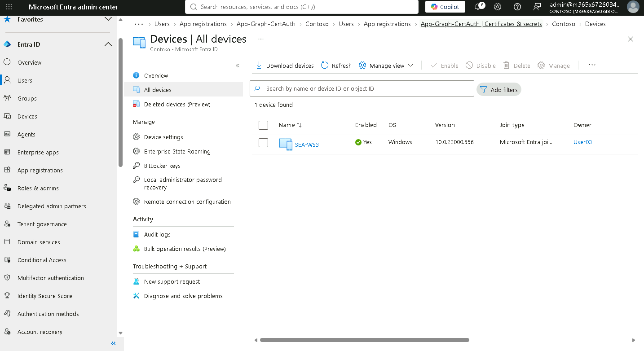Click the feedback icon in header
This screenshot has height=351, width=644.
click(537, 7)
